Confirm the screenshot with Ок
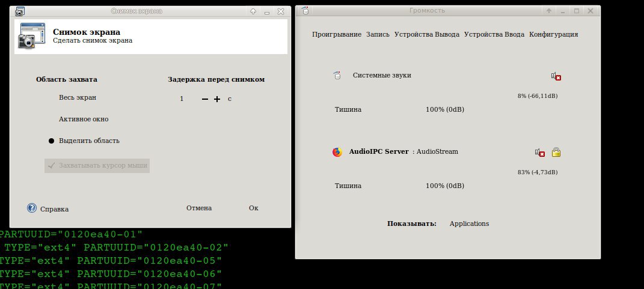644x289 pixels. pyautogui.click(x=253, y=208)
